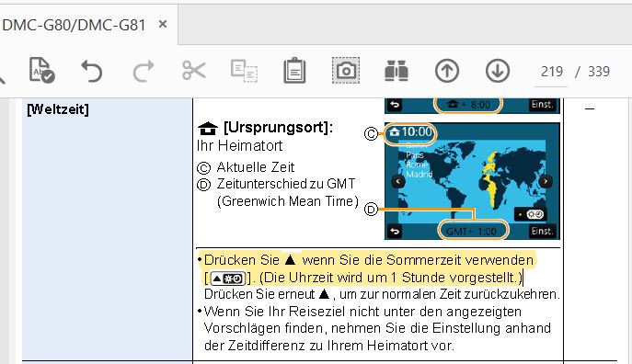Click the circled C marker beside the map
This screenshot has height=364, width=632.
click(371, 133)
